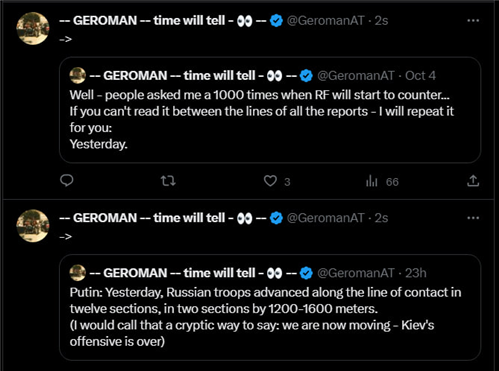View analytics showing 66 views
Viewport: 499px width, 371px height.
click(x=382, y=182)
